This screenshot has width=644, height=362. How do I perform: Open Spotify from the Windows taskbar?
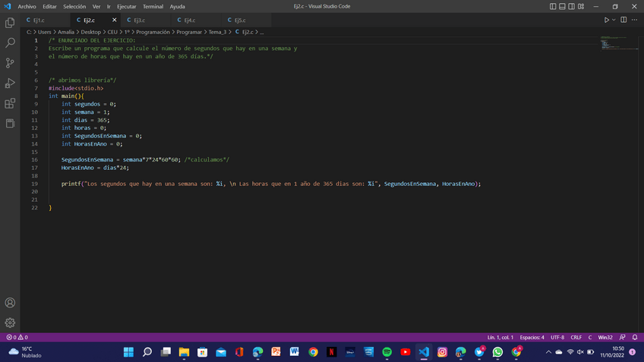click(x=387, y=352)
